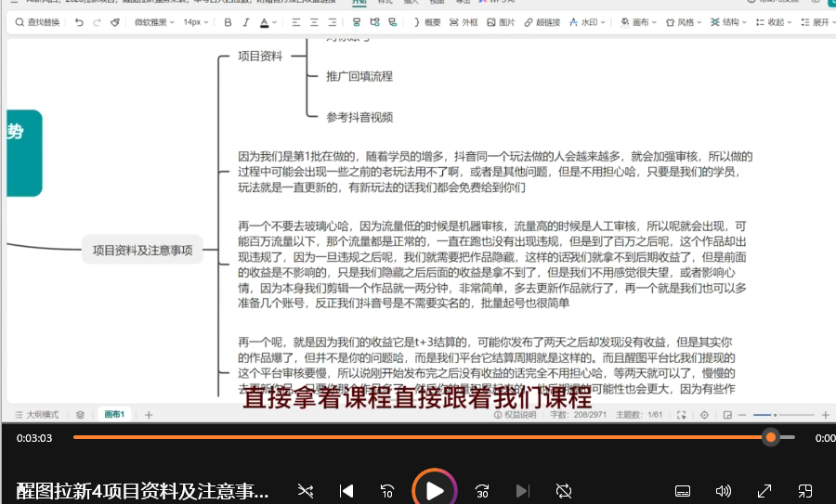Select the format painter tool
This screenshot has width=836, height=504.
[114, 22]
